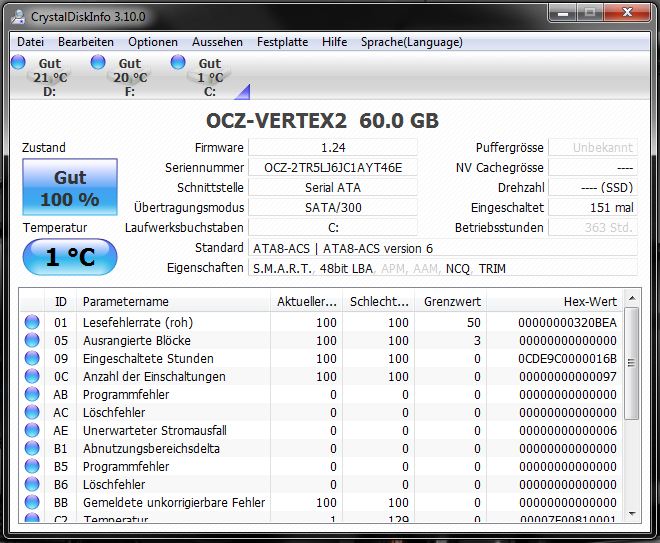The height and width of the screenshot is (543, 660).
Task: Open the Datei menu
Action: (30, 42)
